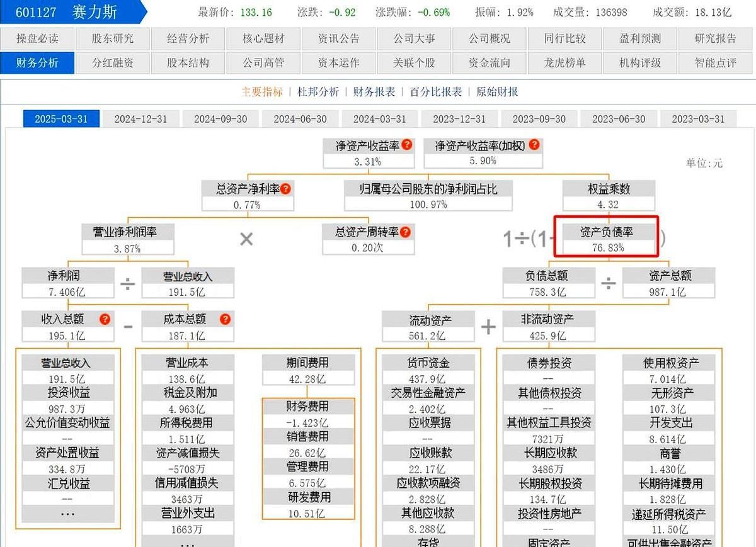Select the 交易性金融资产 item
The image size is (756, 547).
[x=429, y=400]
